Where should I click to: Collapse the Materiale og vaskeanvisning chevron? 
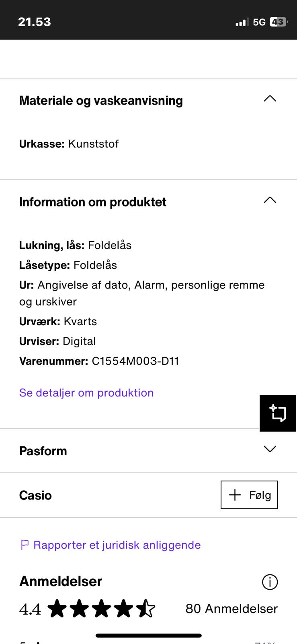(x=270, y=99)
